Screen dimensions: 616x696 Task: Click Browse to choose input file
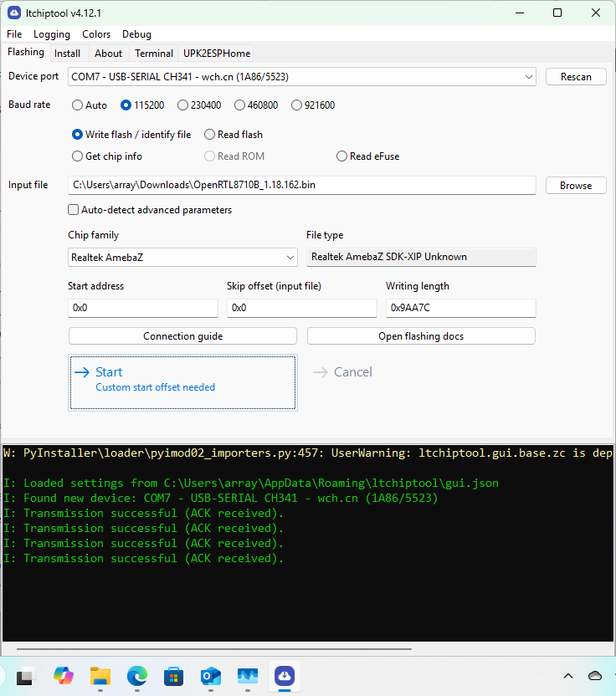point(576,186)
